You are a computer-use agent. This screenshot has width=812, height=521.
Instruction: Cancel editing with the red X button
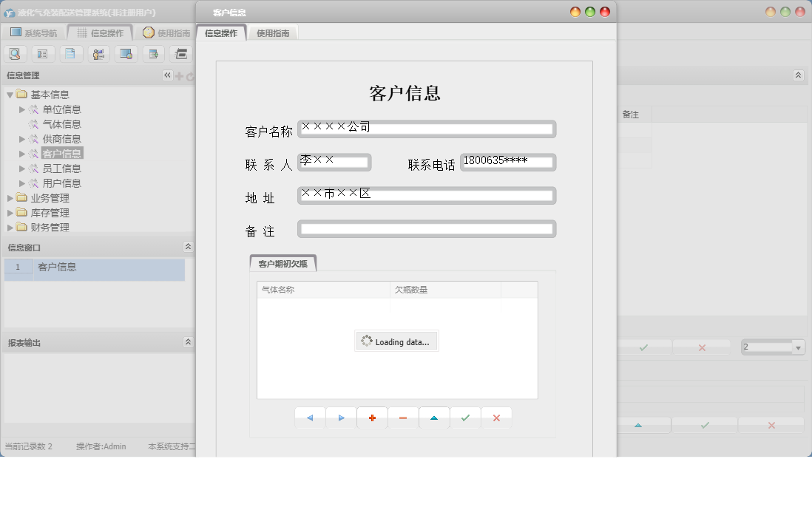[496, 418]
